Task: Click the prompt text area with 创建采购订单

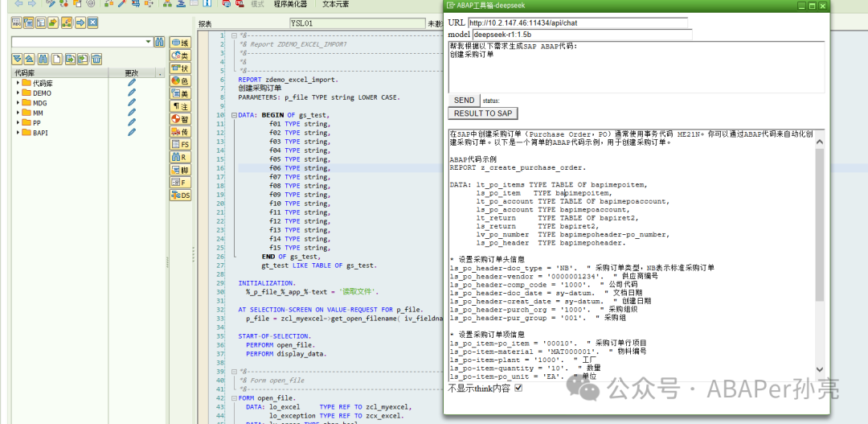Action: tap(636, 67)
